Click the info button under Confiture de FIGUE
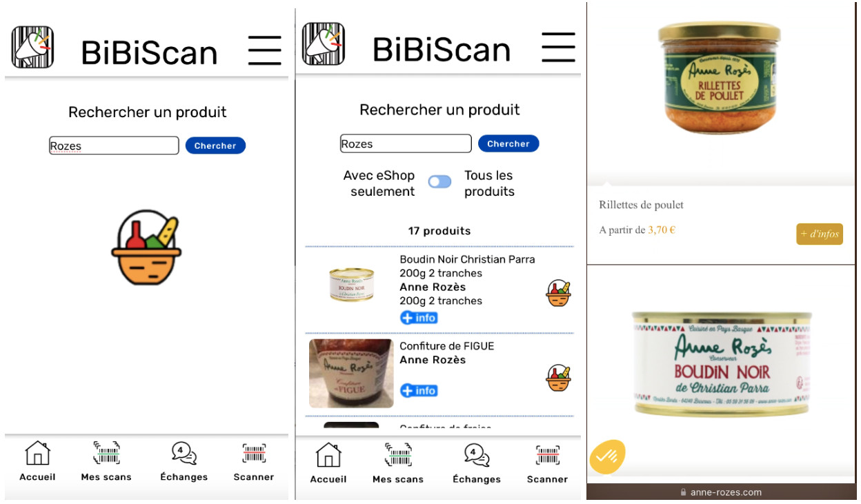 tap(419, 391)
